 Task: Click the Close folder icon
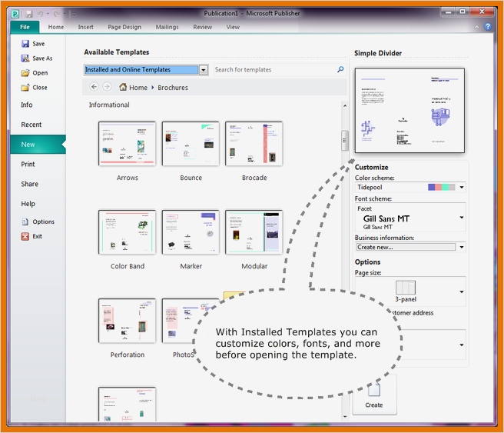tap(25, 87)
